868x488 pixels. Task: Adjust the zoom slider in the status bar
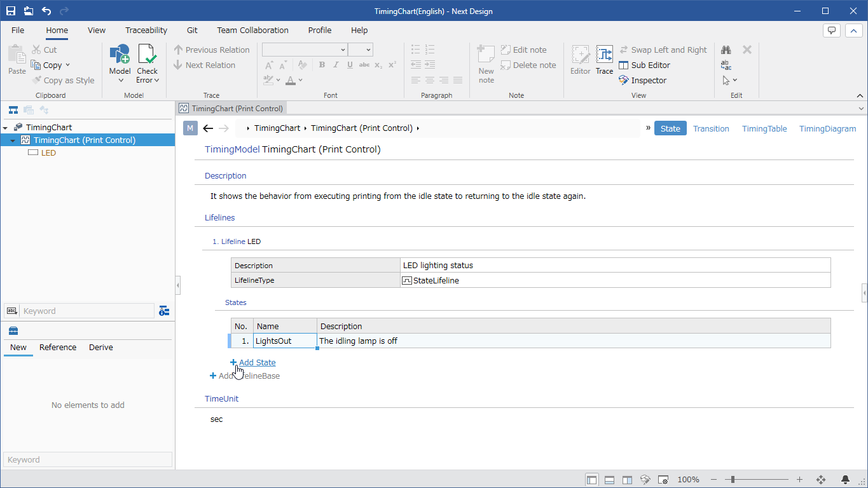[x=733, y=480]
